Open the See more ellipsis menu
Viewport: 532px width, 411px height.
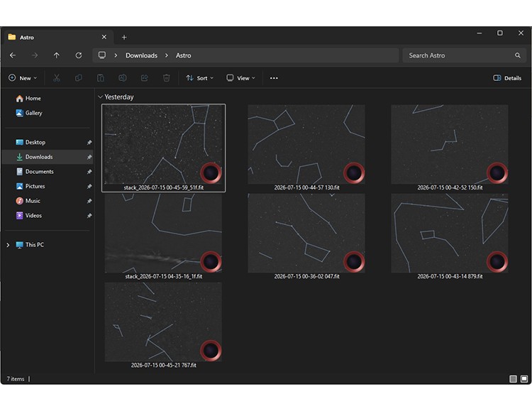click(x=274, y=78)
